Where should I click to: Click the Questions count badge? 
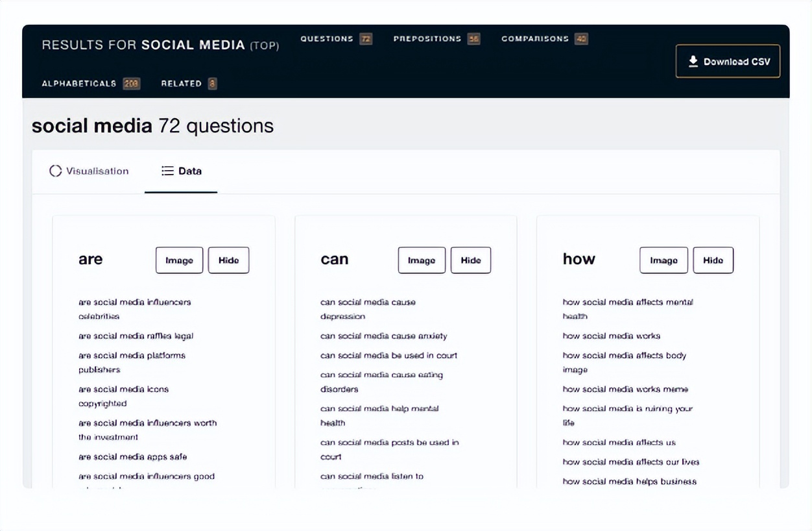pos(366,39)
